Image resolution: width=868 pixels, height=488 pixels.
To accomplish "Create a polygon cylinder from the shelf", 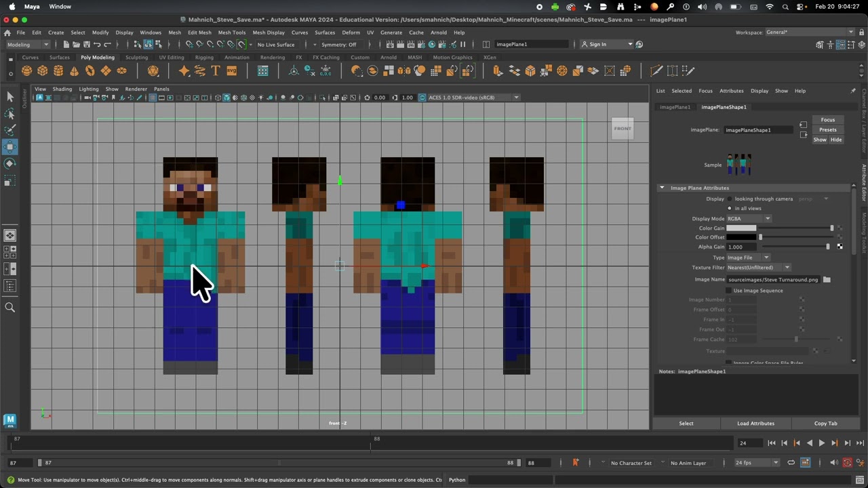I will pyautogui.click(x=58, y=70).
